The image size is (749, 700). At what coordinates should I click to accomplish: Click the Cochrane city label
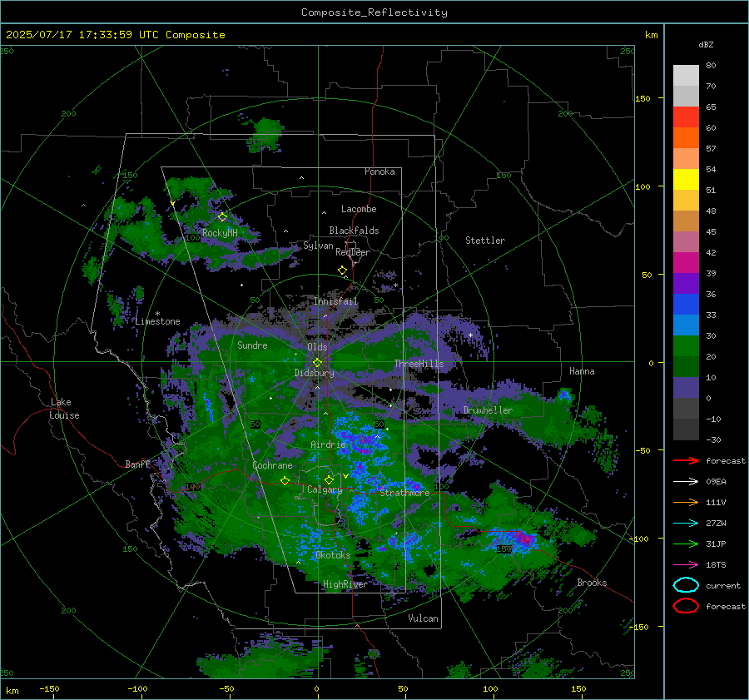(272, 465)
